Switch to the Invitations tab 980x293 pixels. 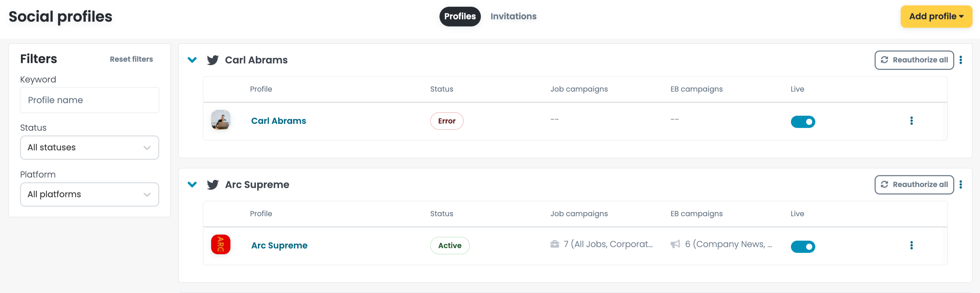tap(513, 16)
